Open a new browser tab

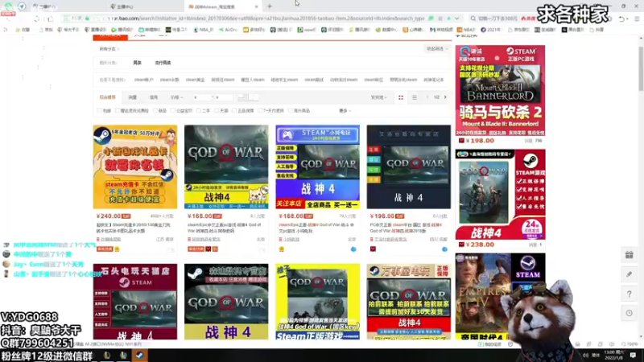270,6
